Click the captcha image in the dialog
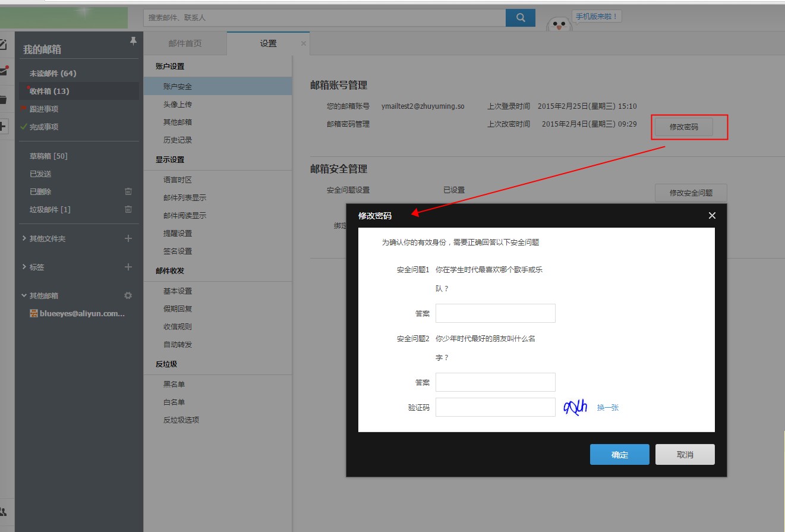The height and width of the screenshot is (532, 785). tap(575, 407)
